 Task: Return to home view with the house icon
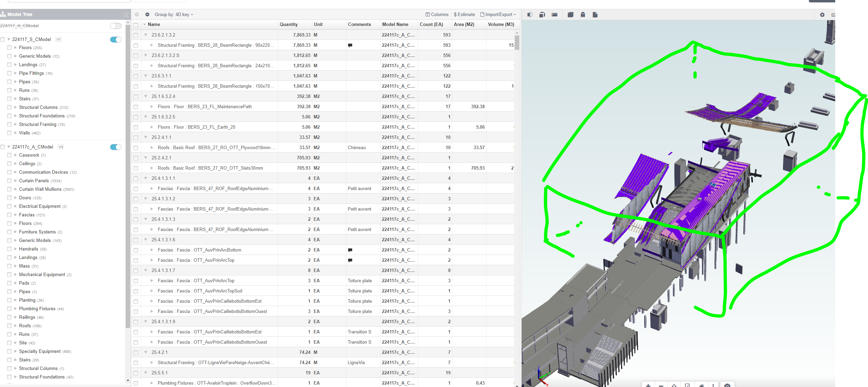pyautogui.click(x=701, y=386)
